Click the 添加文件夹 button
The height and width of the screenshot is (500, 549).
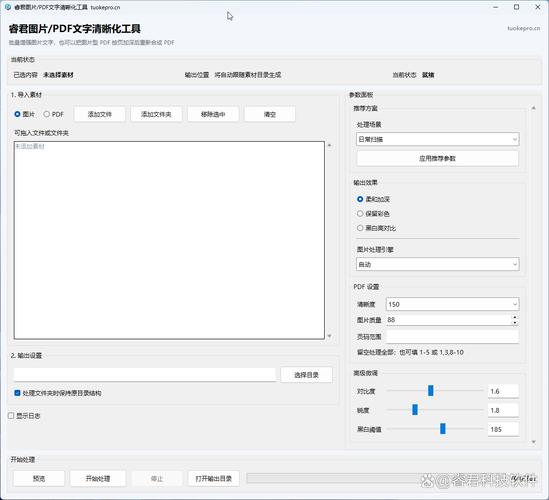[x=156, y=114]
